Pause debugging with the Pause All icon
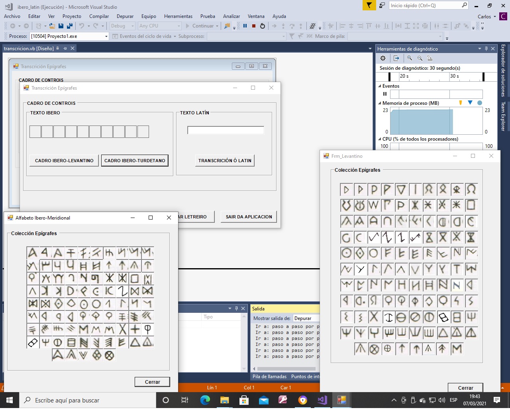Screen dimensions: 510x420 click(x=245, y=26)
